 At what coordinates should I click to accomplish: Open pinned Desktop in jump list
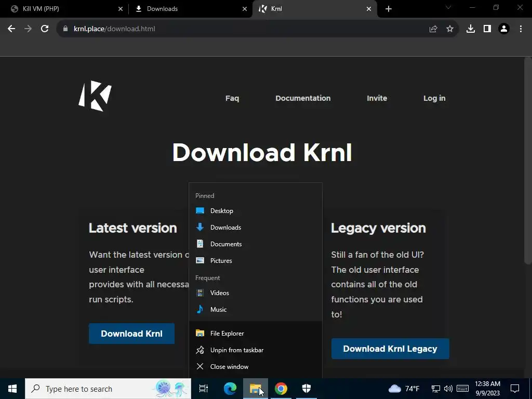tap(256, 211)
